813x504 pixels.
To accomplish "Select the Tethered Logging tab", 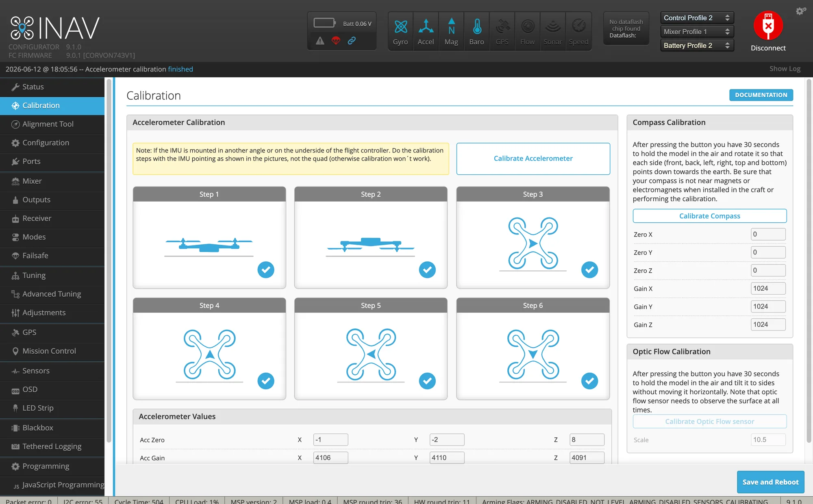I will point(52,446).
